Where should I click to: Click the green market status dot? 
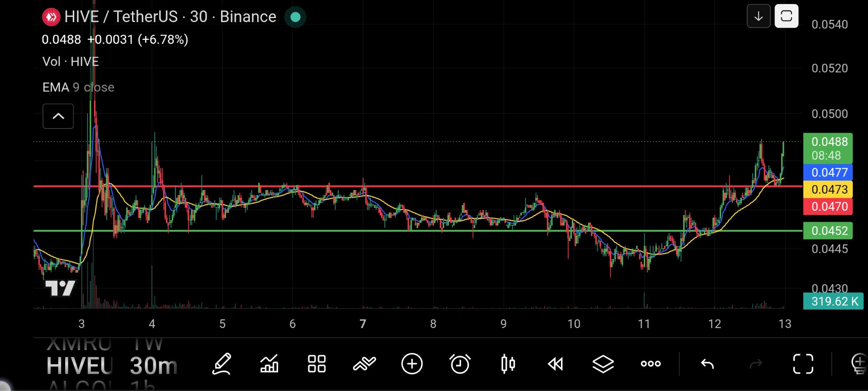(295, 17)
